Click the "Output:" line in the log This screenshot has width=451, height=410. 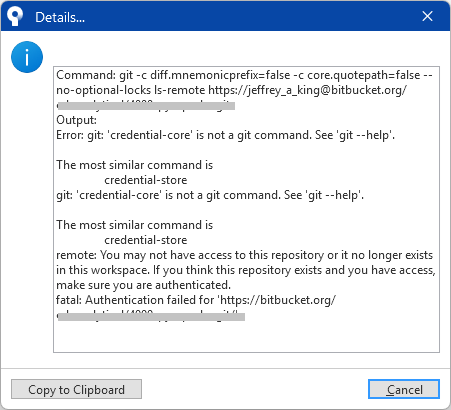point(76,120)
